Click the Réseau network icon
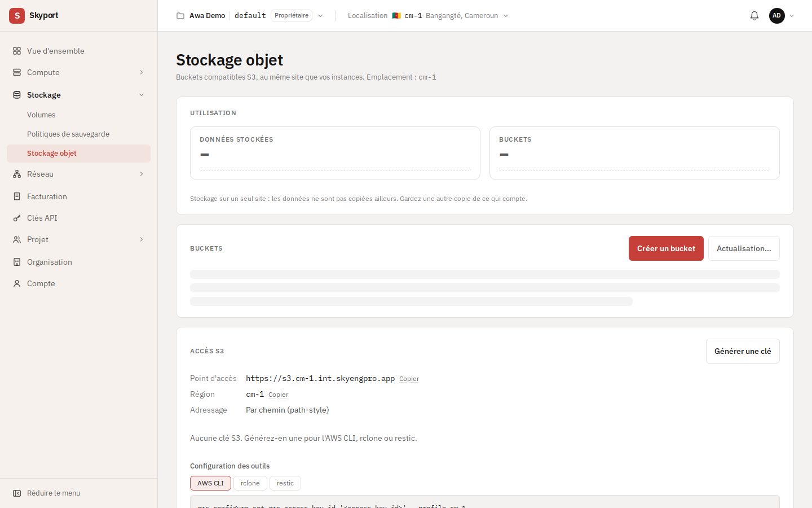This screenshot has height=508, width=812. [x=17, y=174]
